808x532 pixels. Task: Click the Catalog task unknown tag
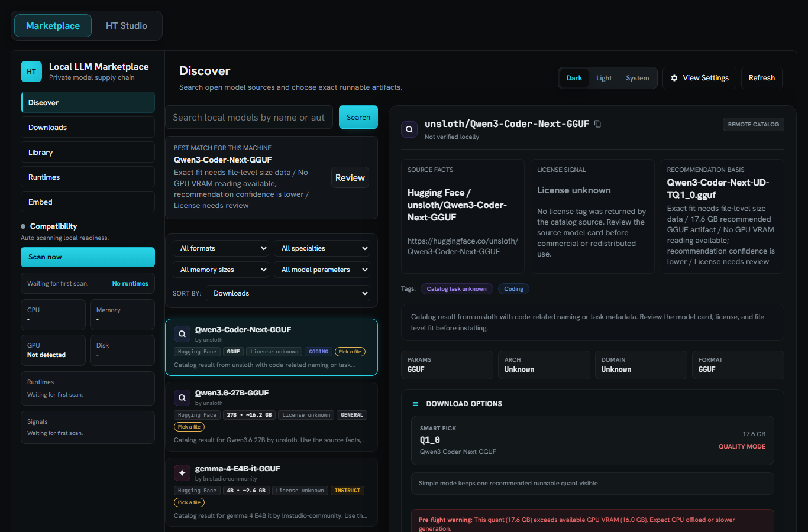[457, 289]
